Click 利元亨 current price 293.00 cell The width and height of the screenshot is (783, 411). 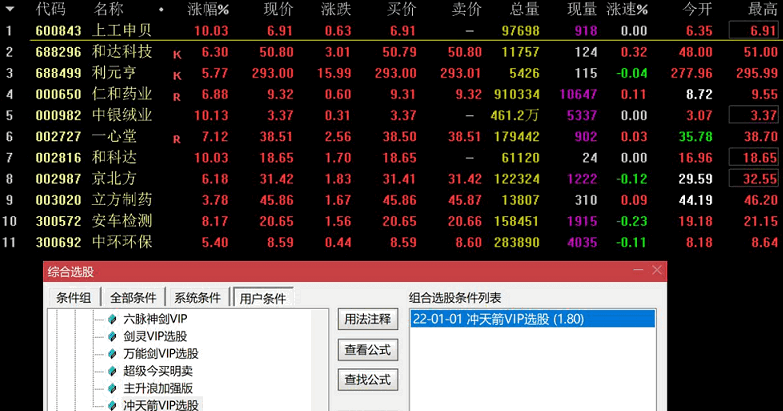tap(273, 73)
